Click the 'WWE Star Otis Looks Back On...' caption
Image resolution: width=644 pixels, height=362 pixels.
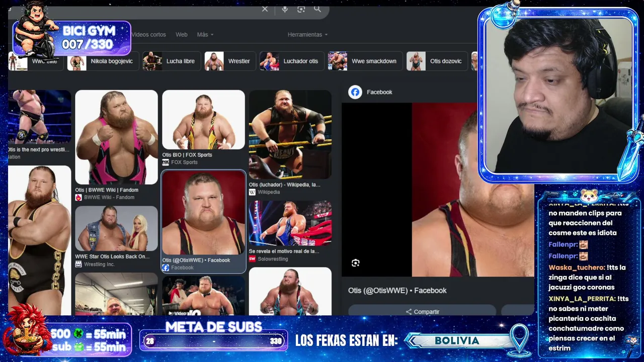(112, 256)
